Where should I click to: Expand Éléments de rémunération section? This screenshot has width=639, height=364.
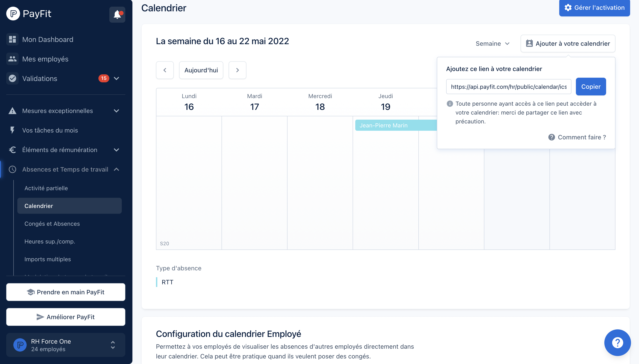pyautogui.click(x=116, y=150)
